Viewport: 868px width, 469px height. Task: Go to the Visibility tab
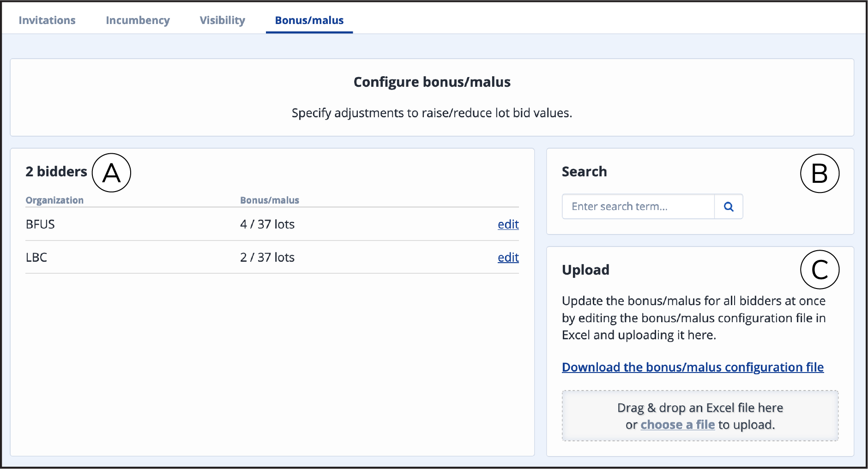222,20
